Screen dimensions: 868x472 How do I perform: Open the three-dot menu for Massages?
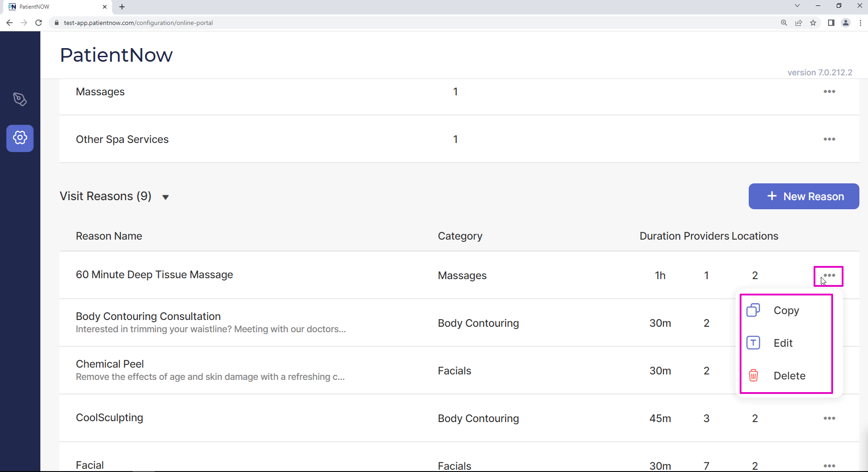pos(830,91)
